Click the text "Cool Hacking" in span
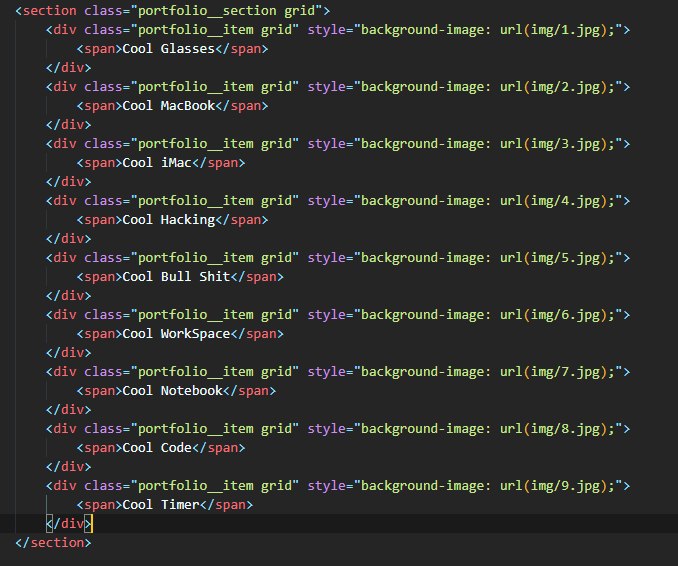This screenshot has width=678, height=566. click(x=169, y=220)
